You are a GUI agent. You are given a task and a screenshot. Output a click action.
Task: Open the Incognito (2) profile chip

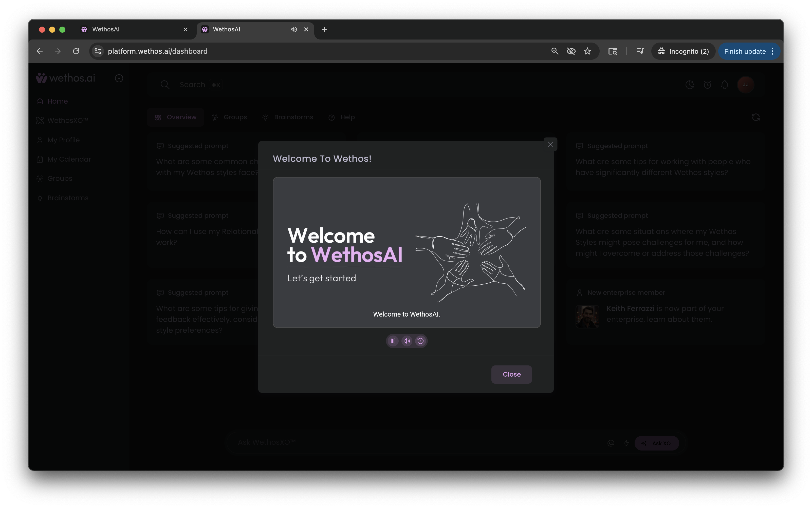click(x=683, y=51)
